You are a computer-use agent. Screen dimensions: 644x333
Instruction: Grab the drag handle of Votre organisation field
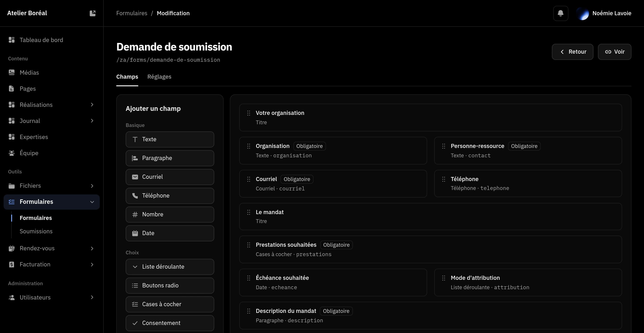pos(248,113)
